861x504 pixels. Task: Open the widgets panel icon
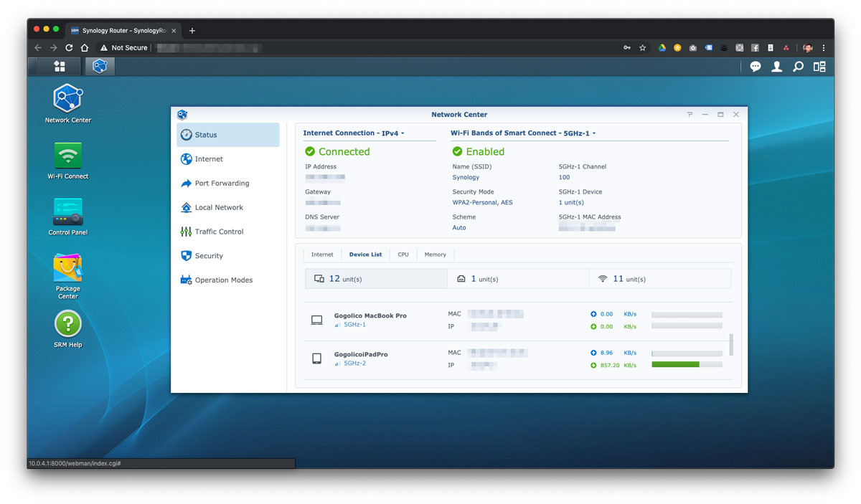pyautogui.click(x=819, y=67)
